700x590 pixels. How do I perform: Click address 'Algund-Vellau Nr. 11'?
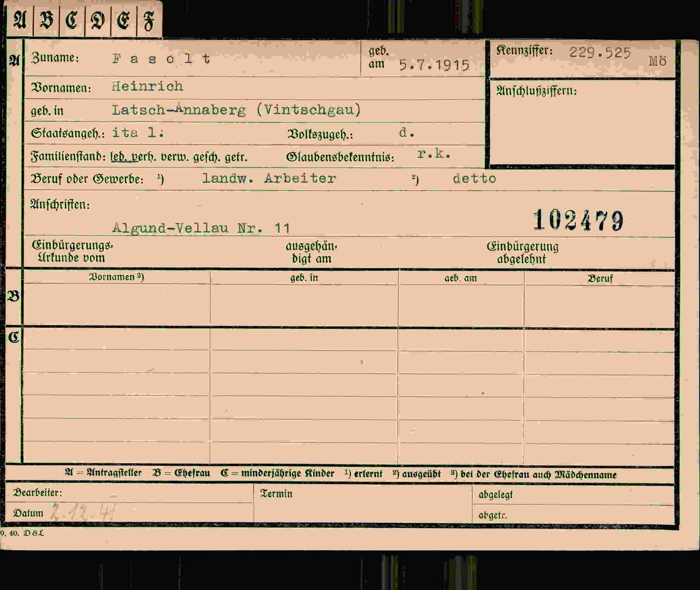(x=201, y=228)
